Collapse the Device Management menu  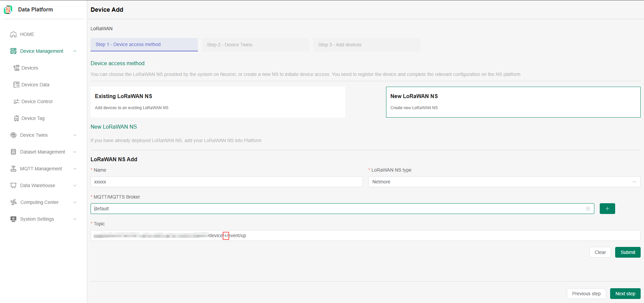pyautogui.click(x=75, y=51)
